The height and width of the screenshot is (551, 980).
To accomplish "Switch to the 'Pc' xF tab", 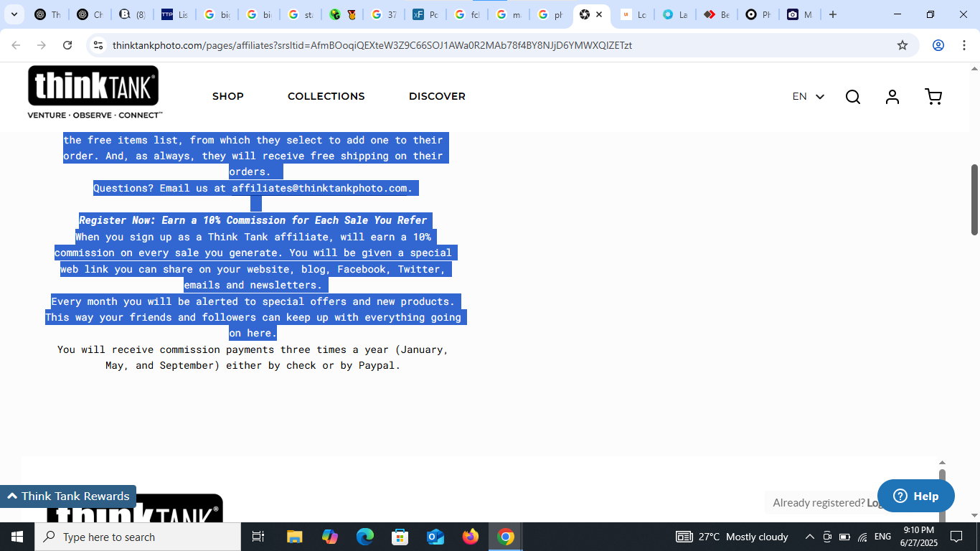I will [x=425, y=14].
